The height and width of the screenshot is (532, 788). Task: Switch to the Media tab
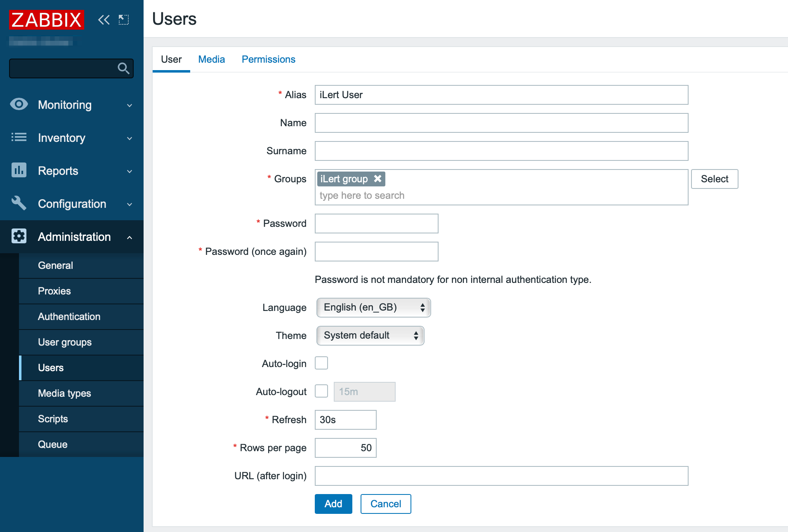pyautogui.click(x=211, y=59)
